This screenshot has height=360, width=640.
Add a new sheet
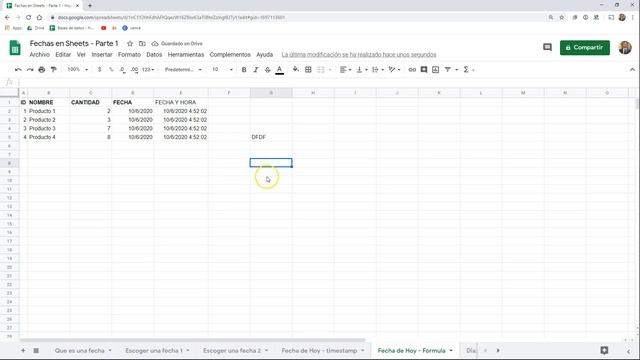point(23,351)
